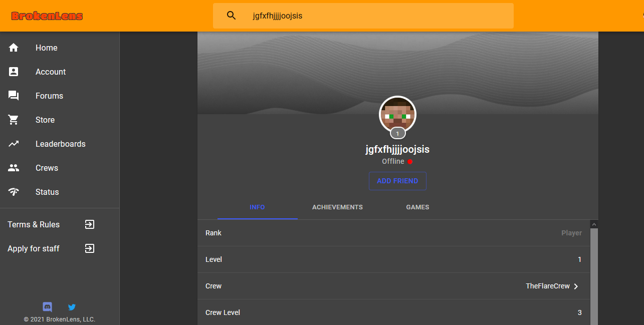
Task: Switch to the Achievements tab
Action: pyautogui.click(x=337, y=207)
